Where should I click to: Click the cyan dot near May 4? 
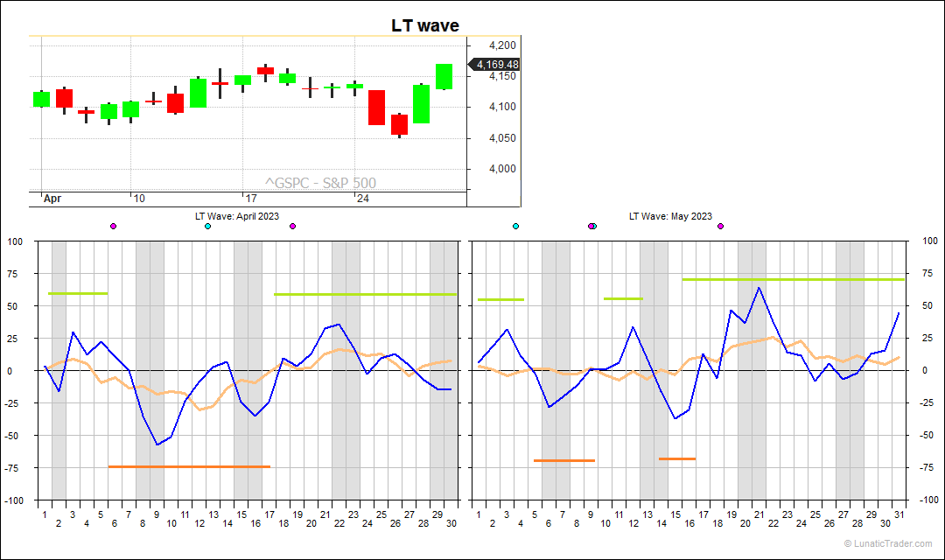pos(515,227)
